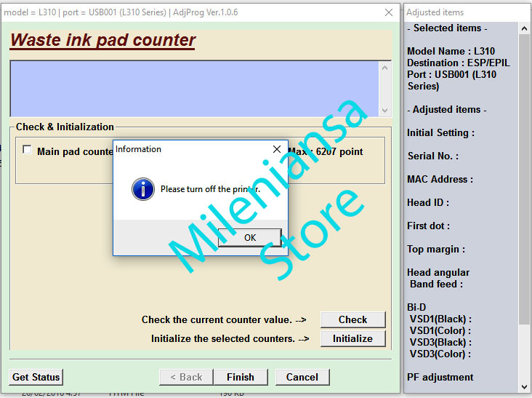The height and width of the screenshot is (398, 532).
Task: Click the 'Adjusted items' panel title
Action: click(435, 12)
